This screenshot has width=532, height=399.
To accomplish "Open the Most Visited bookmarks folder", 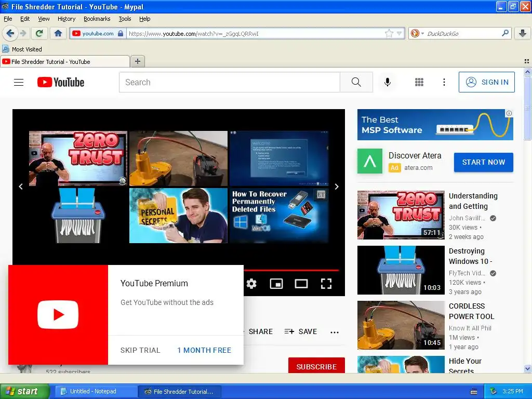I will tap(22, 49).
